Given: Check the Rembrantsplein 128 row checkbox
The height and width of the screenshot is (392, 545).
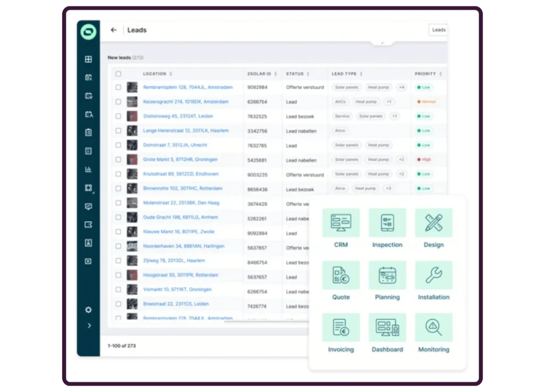Looking at the screenshot, I should [118, 87].
